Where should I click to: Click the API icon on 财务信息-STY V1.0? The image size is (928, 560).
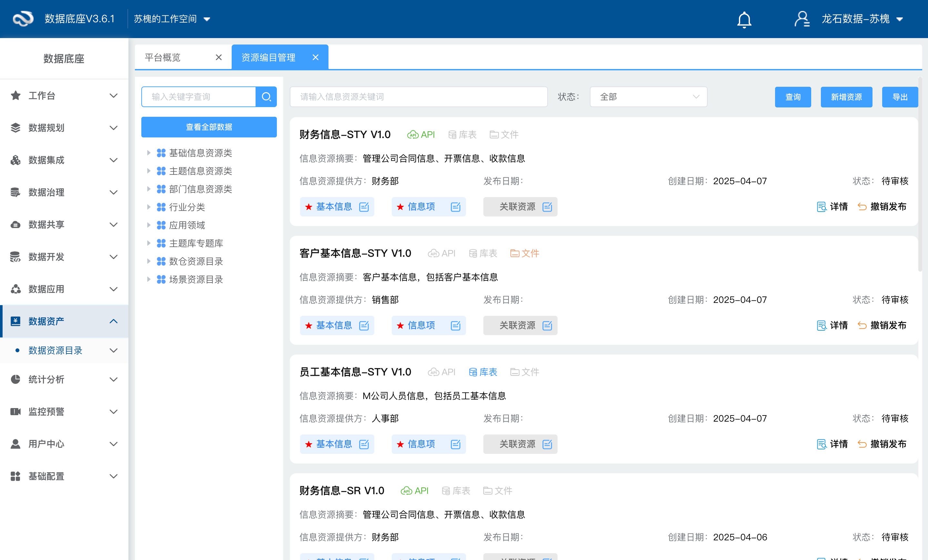[412, 135]
